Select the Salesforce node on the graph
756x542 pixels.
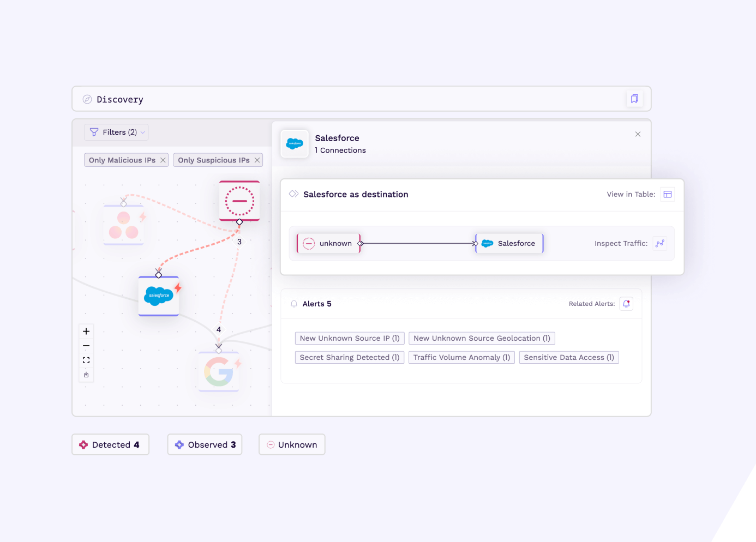click(x=159, y=296)
